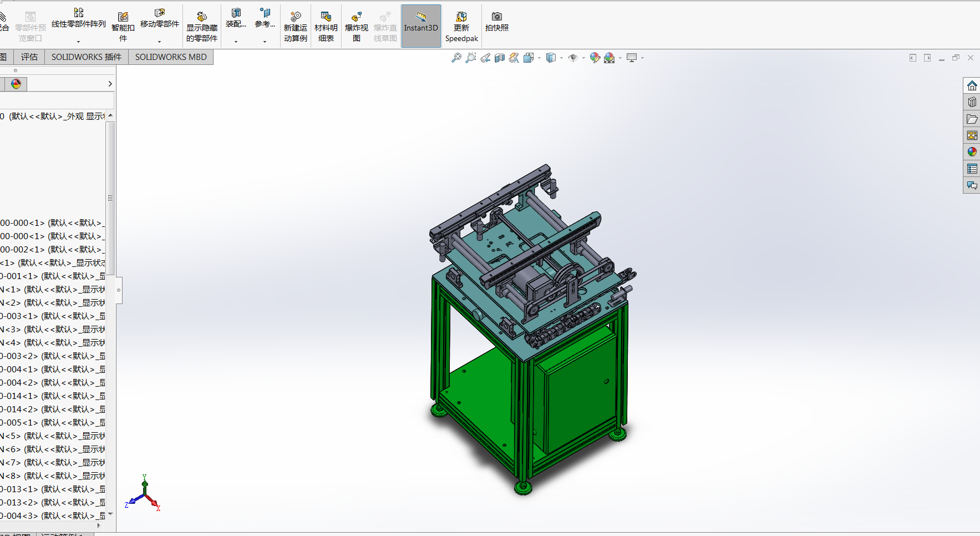This screenshot has width=980, height=536.
Task: Switch to the SOLIDWORKS MBD tab
Action: point(171,57)
